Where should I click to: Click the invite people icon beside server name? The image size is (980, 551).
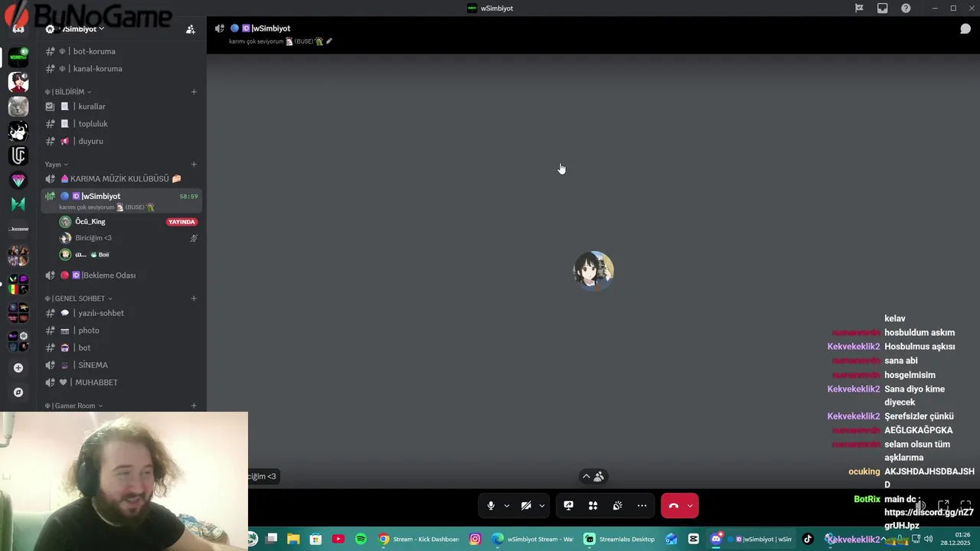[191, 29]
